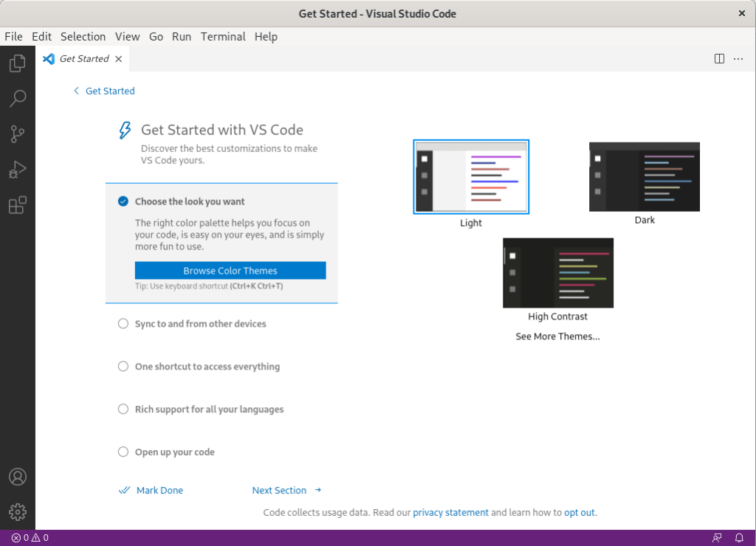Click the Browse Color Themes button
The width and height of the screenshot is (756, 546).
230,271
